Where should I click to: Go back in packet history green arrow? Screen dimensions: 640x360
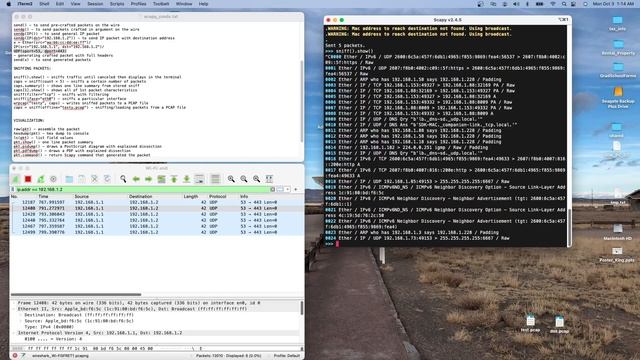[136, 179]
